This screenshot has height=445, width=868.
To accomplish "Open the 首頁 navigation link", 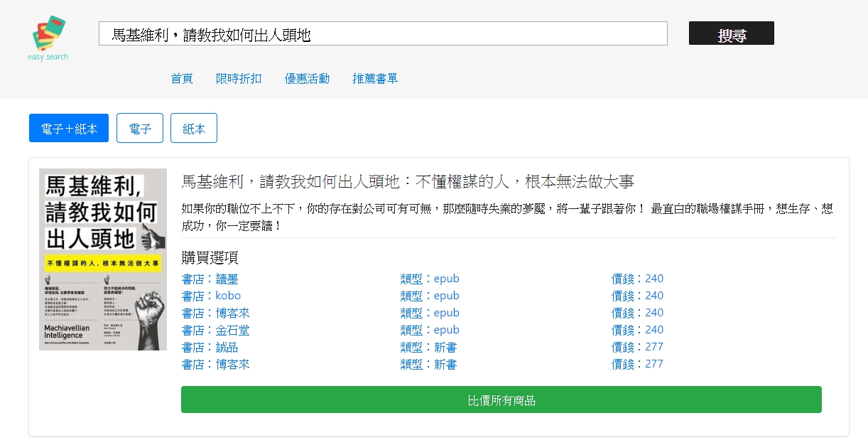I will 182,79.
